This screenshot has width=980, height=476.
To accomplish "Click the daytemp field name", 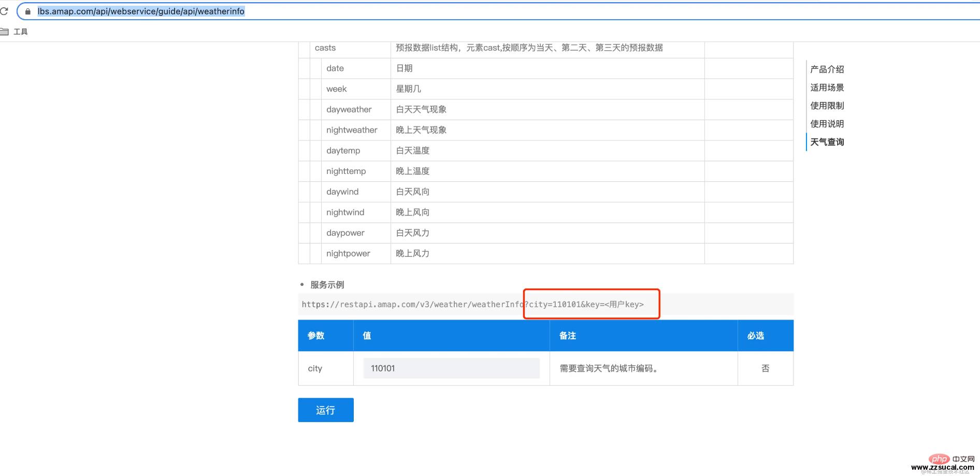I will tap(343, 151).
